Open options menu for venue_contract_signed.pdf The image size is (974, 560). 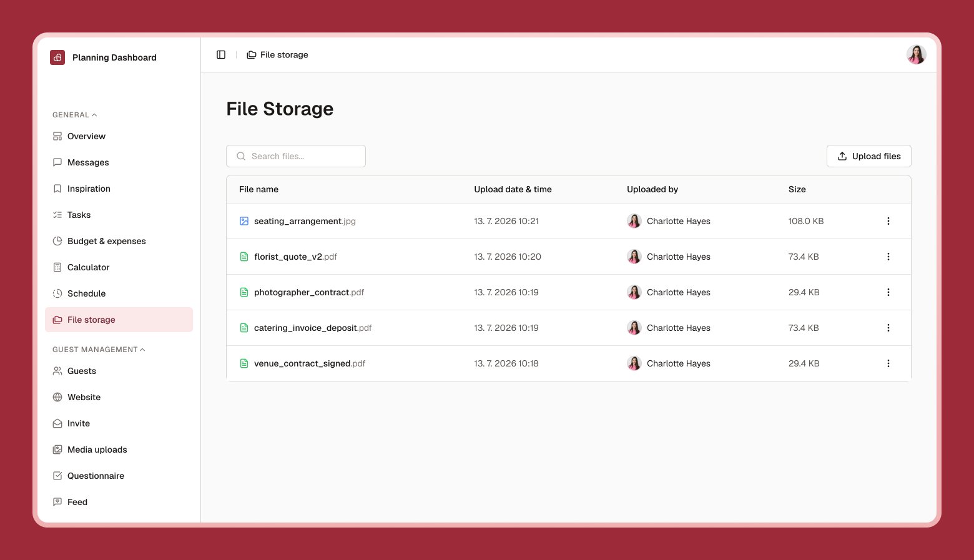pyautogui.click(x=888, y=363)
